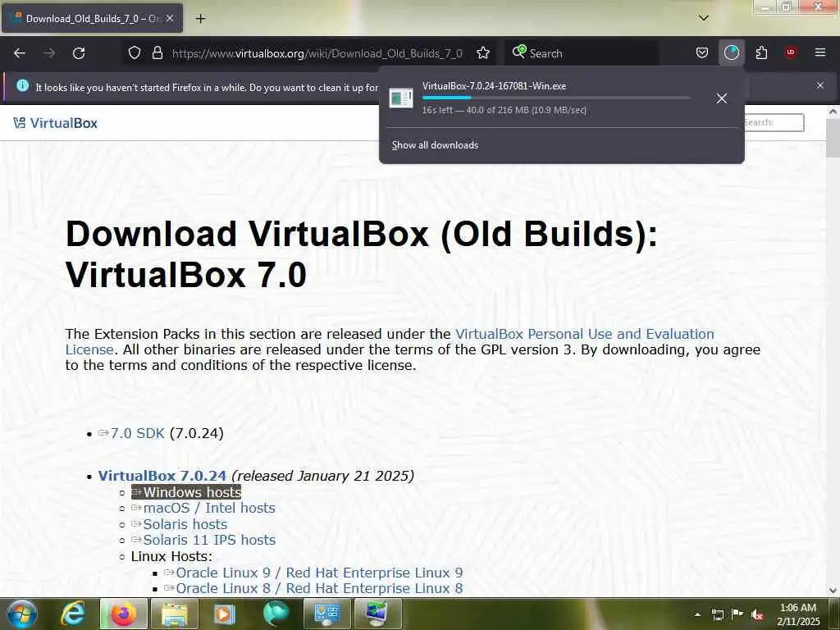Open the Extensions puzzle-piece icon
The image size is (840, 630).
click(x=761, y=53)
